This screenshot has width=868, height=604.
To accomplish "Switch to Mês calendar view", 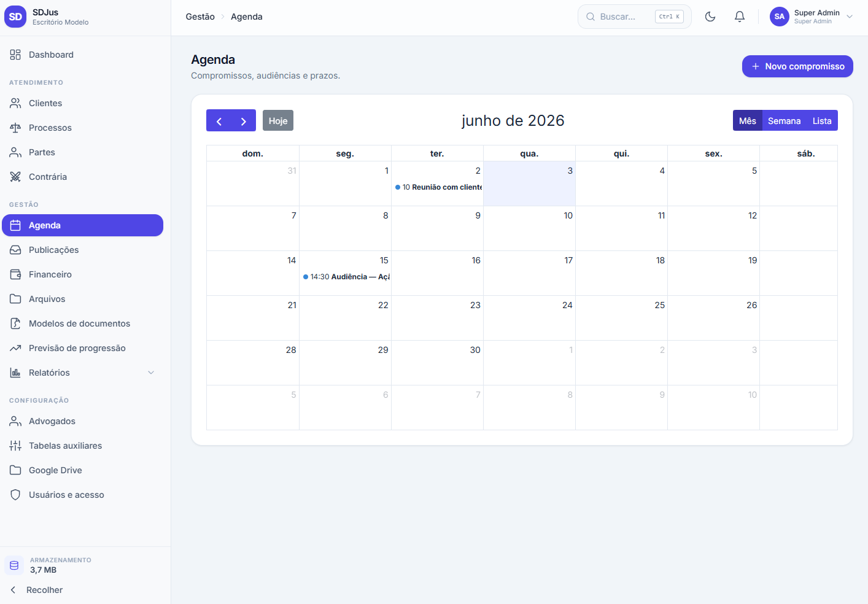I will coord(748,121).
